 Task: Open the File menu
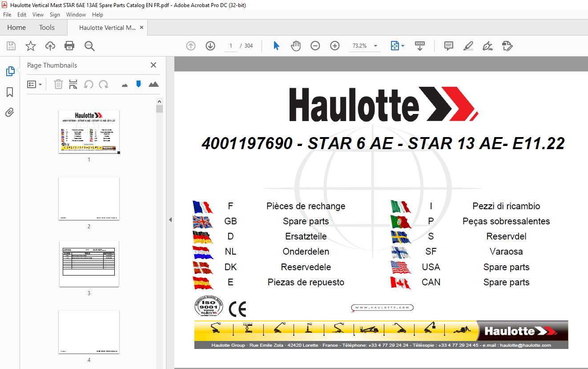point(7,15)
